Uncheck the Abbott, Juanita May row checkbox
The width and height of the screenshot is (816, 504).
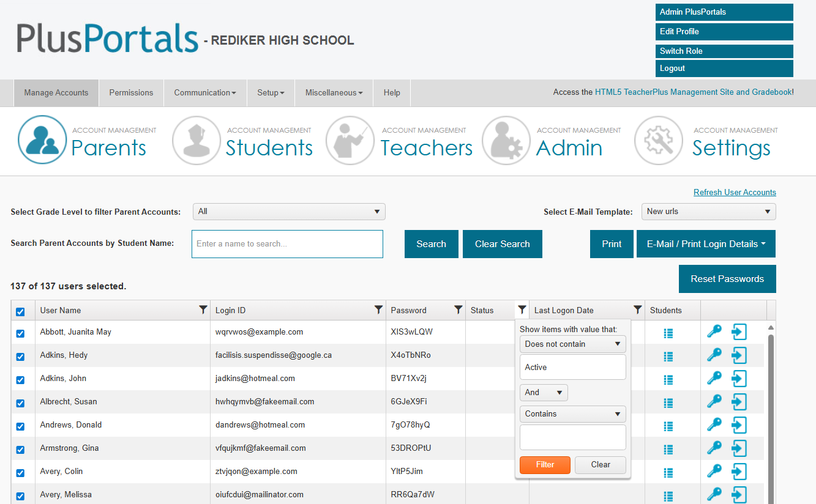click(20, 333)
